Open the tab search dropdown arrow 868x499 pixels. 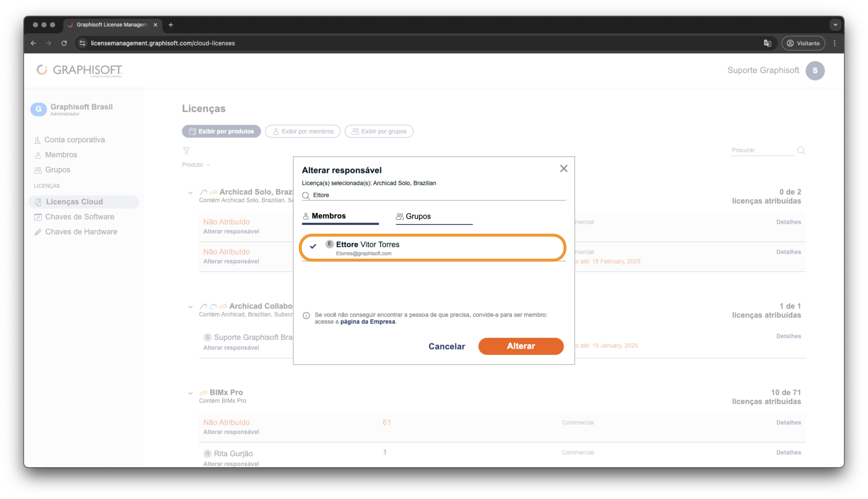[x=835, y=25]
